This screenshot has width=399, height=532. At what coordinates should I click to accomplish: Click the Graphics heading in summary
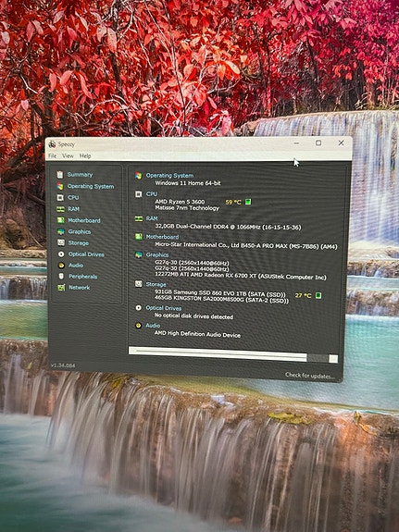(156, 254)
